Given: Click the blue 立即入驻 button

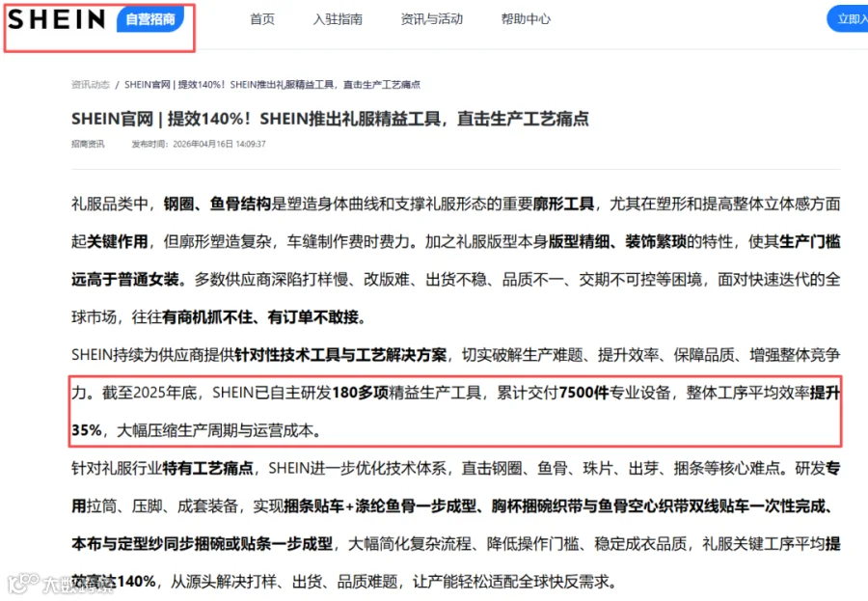Looking at the screenshot, I should point(848,19).
